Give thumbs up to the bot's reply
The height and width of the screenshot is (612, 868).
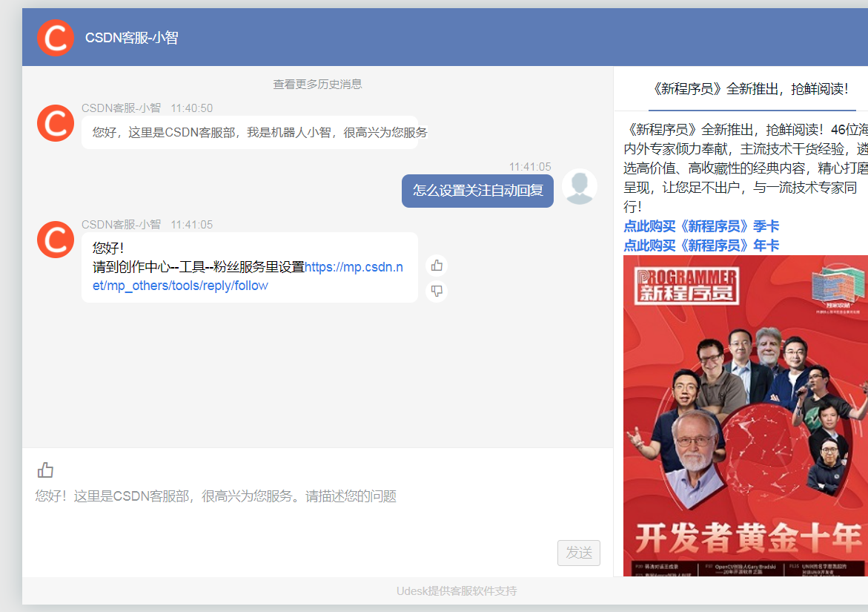click(x=437, y=265)
